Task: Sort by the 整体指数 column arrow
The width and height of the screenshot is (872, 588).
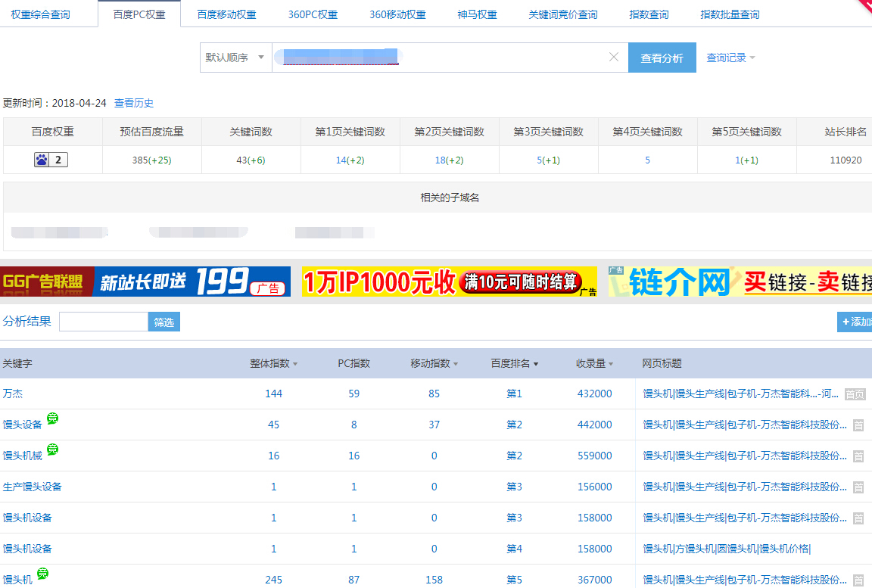Action: pos(295,364)
